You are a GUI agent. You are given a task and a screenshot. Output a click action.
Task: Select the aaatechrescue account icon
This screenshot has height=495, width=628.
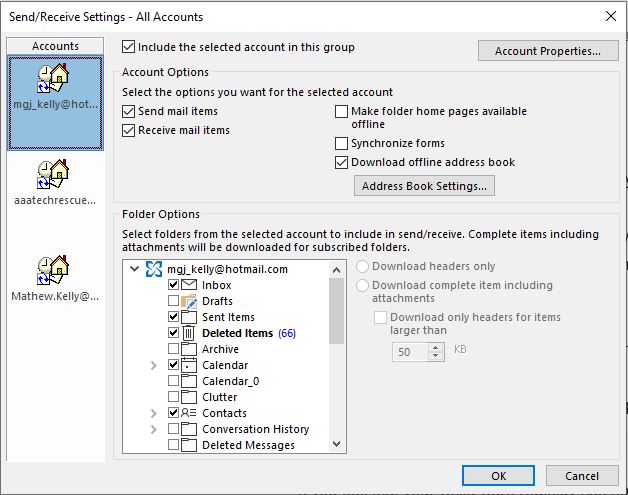pyautogui.click(x=51, y=176)
